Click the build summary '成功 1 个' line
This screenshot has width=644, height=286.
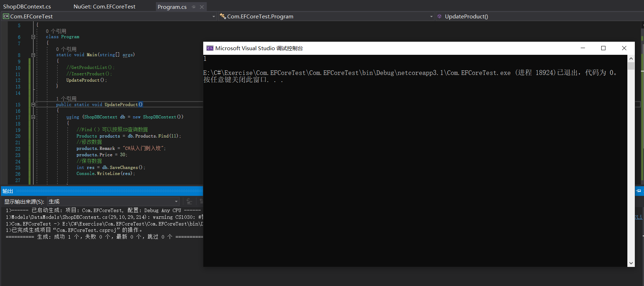coord(104,237)
